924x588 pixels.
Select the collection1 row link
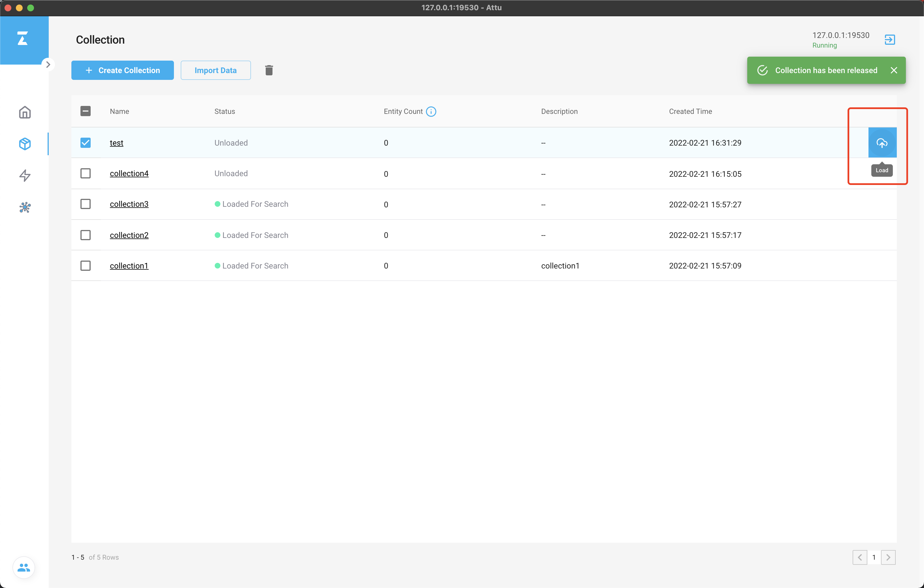tap(129, 265)
